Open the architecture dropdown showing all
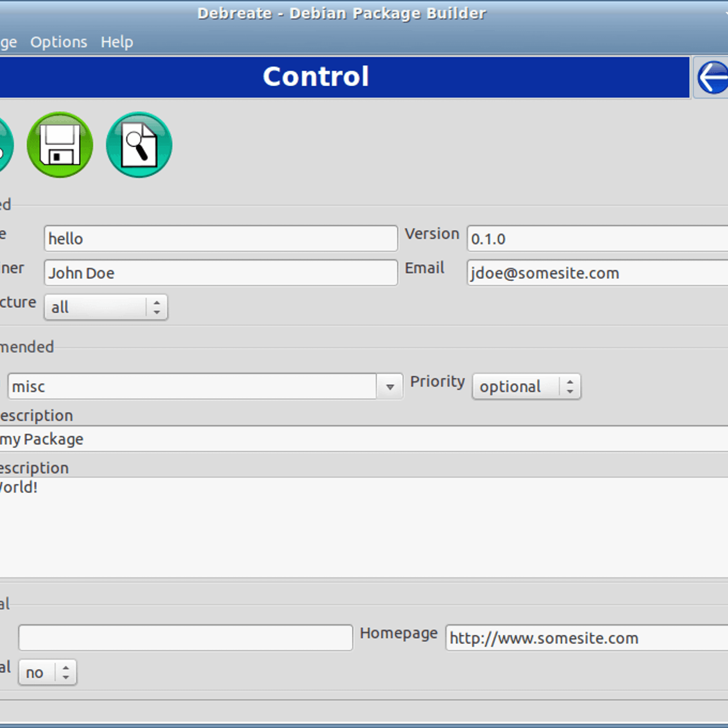 [106, 307]
